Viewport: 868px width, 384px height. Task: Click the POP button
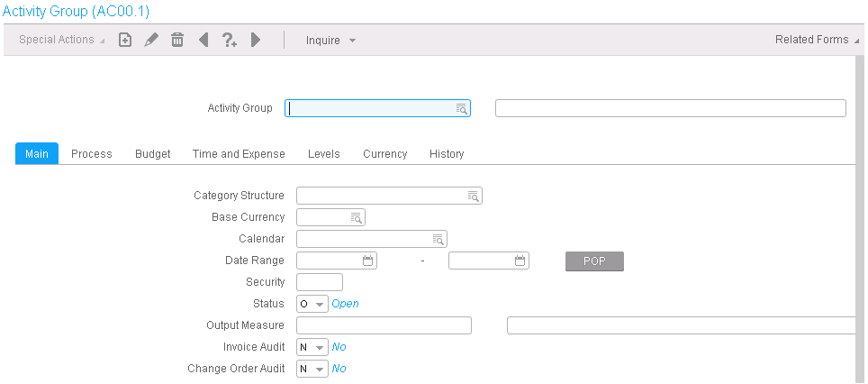coord(594,261)
